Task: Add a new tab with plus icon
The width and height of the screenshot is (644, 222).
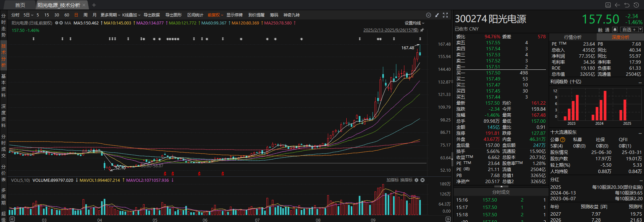Action: [94, 5]
